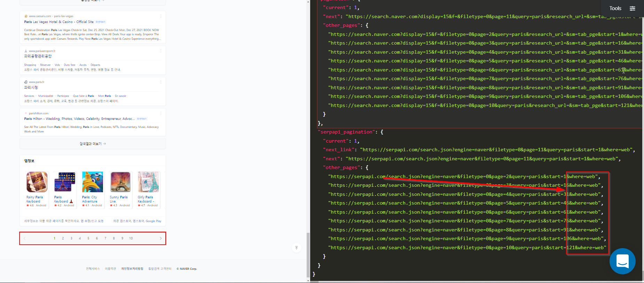
Task: Click the Girly Paris Keyboard app name
Action: pyautogui.click(x=146, y=199)
